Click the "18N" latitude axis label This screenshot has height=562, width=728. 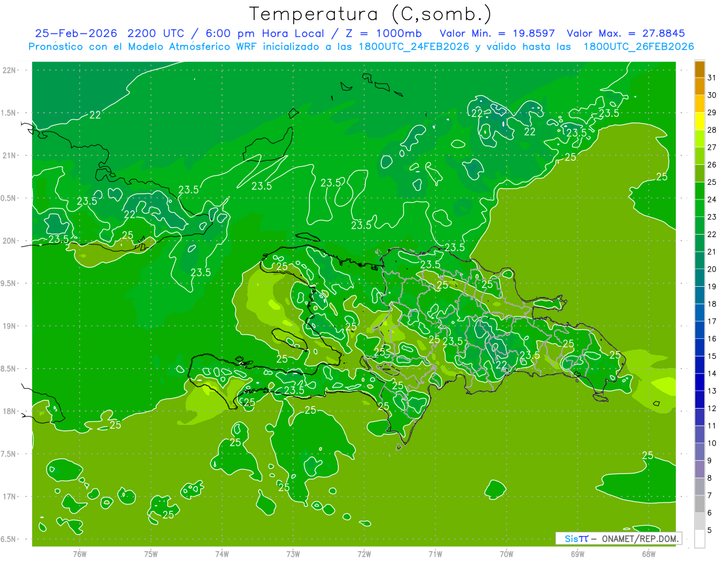[x=10, y=411]
